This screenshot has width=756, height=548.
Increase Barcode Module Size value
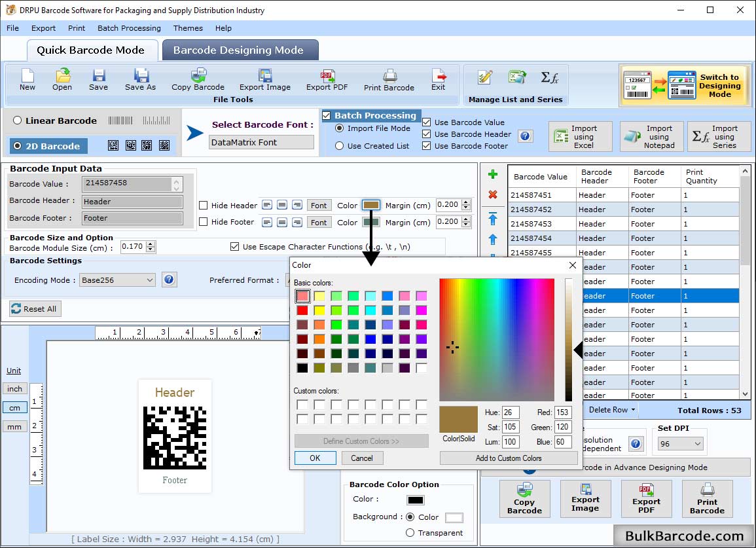(x=151, y=244)
